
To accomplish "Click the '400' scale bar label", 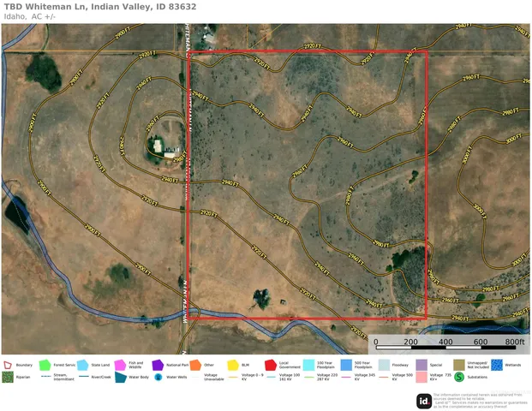I will click(445, 342).
